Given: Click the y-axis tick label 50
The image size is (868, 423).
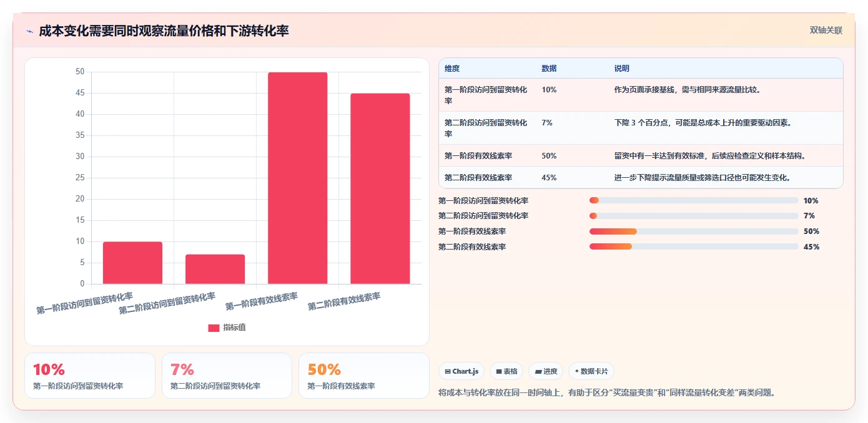Looking at the screenshot, I should (80, 72).
